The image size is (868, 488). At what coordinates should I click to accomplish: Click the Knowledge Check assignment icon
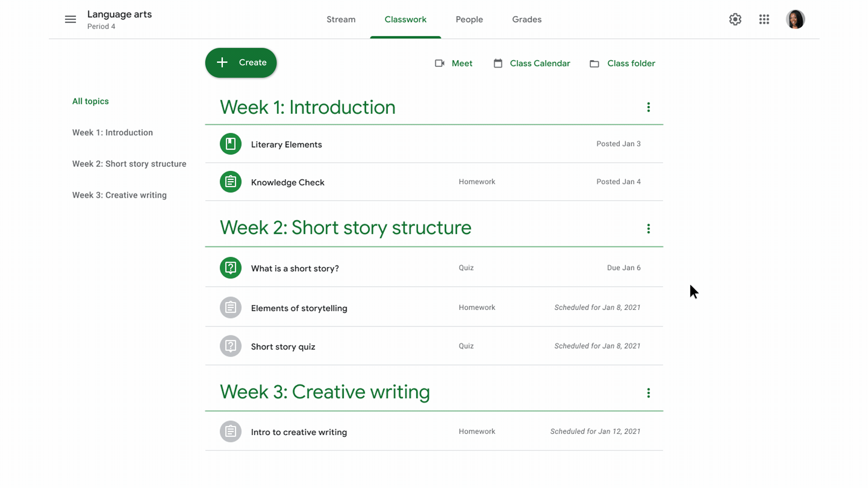coord(230,182)
